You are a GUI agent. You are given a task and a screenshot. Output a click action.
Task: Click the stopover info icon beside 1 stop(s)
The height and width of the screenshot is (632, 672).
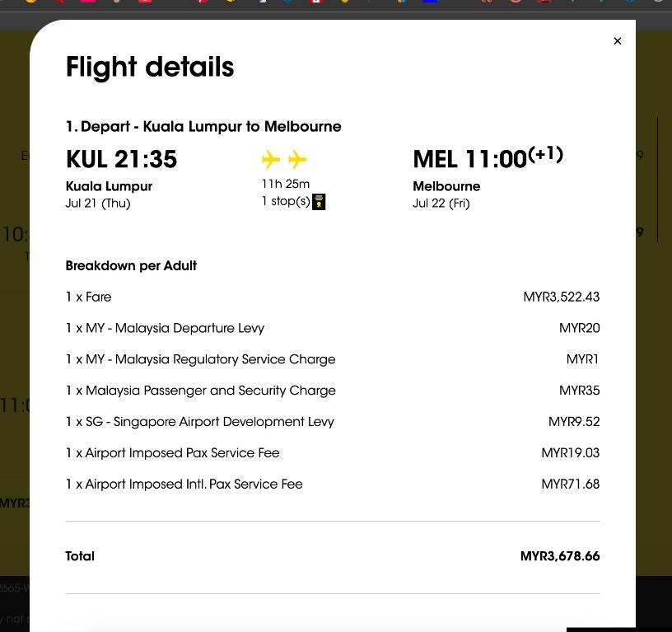point(319,202)
